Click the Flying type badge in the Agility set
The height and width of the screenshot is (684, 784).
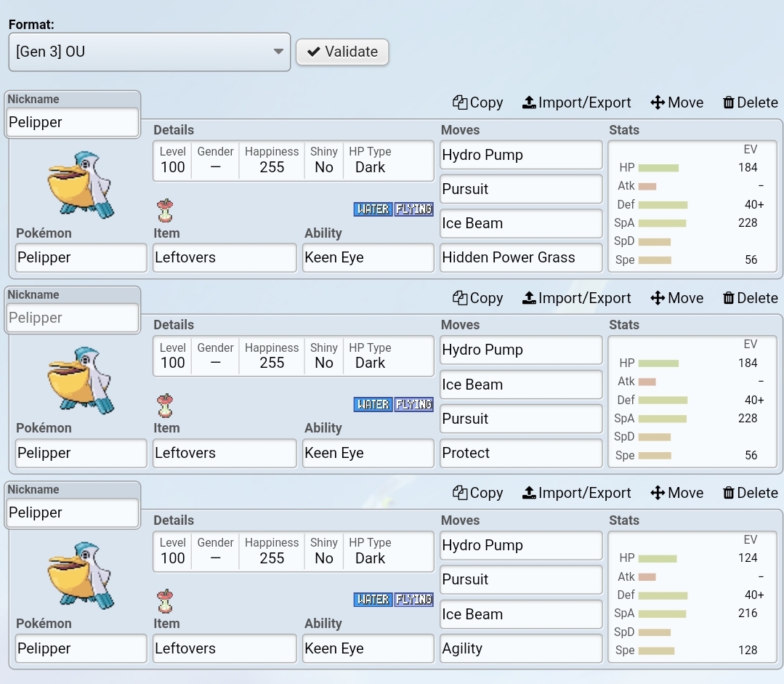pyautogui.click(x=413, y=600)
